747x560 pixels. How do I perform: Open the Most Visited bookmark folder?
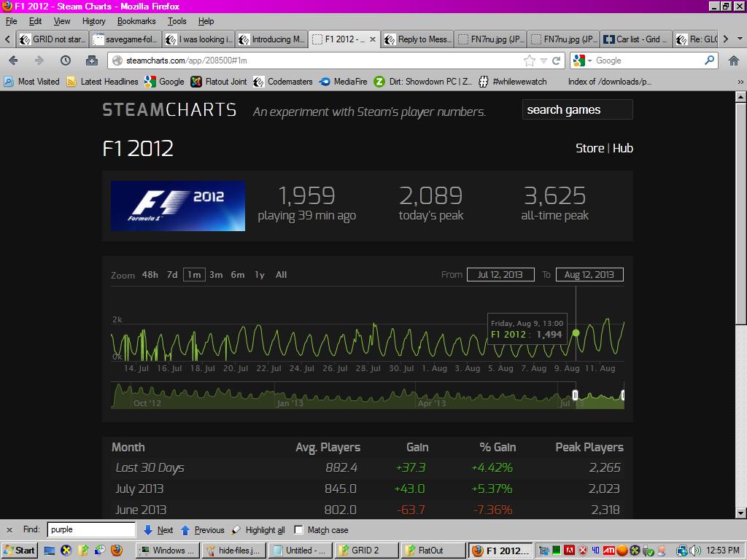[32, 82]
